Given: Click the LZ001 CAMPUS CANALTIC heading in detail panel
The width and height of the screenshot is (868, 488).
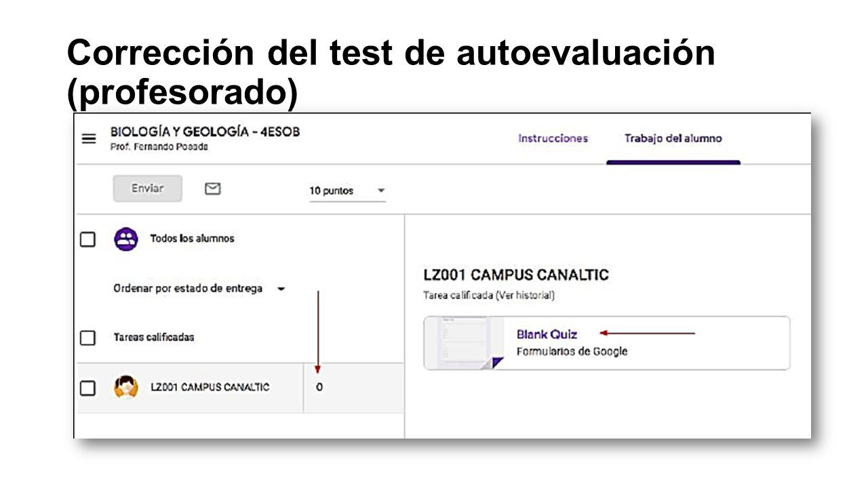Looking at the screenshot, I should pyautogui.click(x=516, y=275).
